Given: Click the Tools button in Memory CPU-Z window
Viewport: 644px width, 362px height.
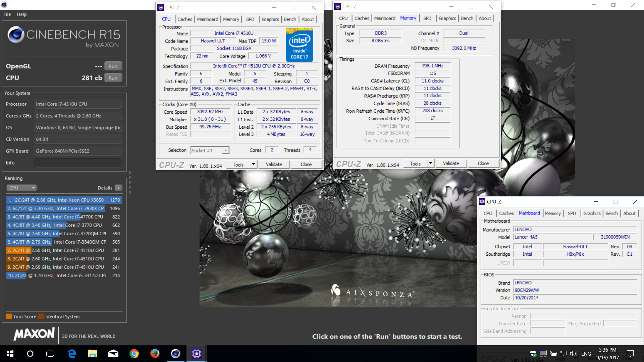Looking at the screenshot, I should click(x=415, y=163).
